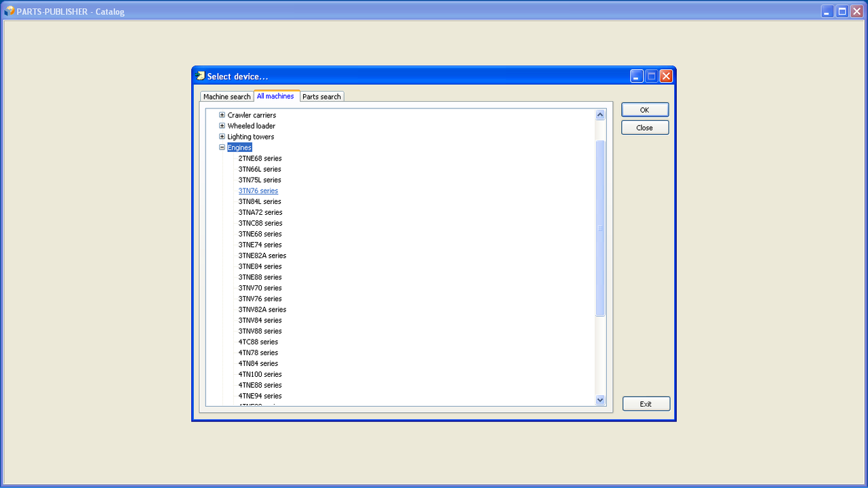
Task: Click the vertical scrollbar thumb
Action: tap(600, 228)
